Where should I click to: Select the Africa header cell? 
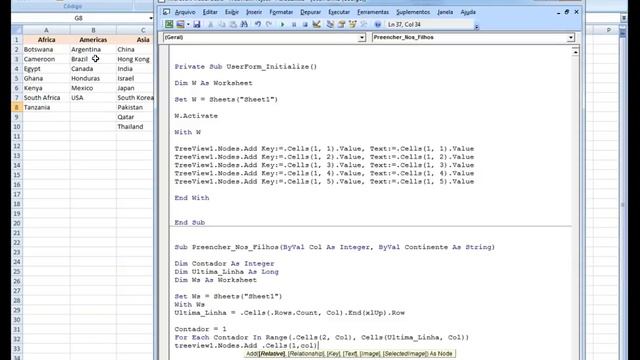pos(46,40)
